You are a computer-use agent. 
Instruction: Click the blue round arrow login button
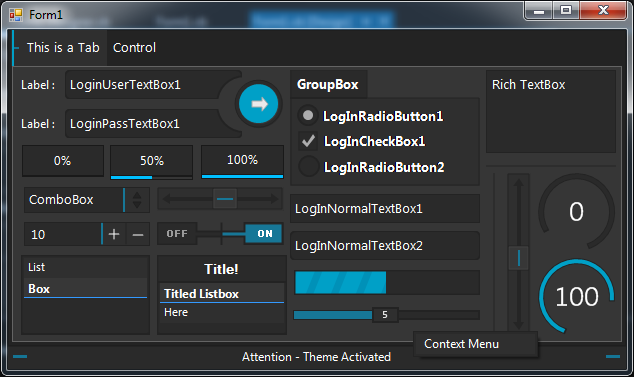[x=259, y=104]
